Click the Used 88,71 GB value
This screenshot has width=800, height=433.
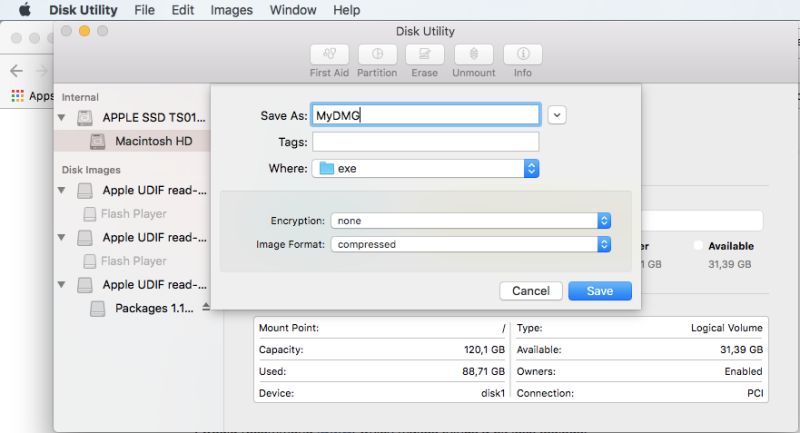tap(483, 372)
